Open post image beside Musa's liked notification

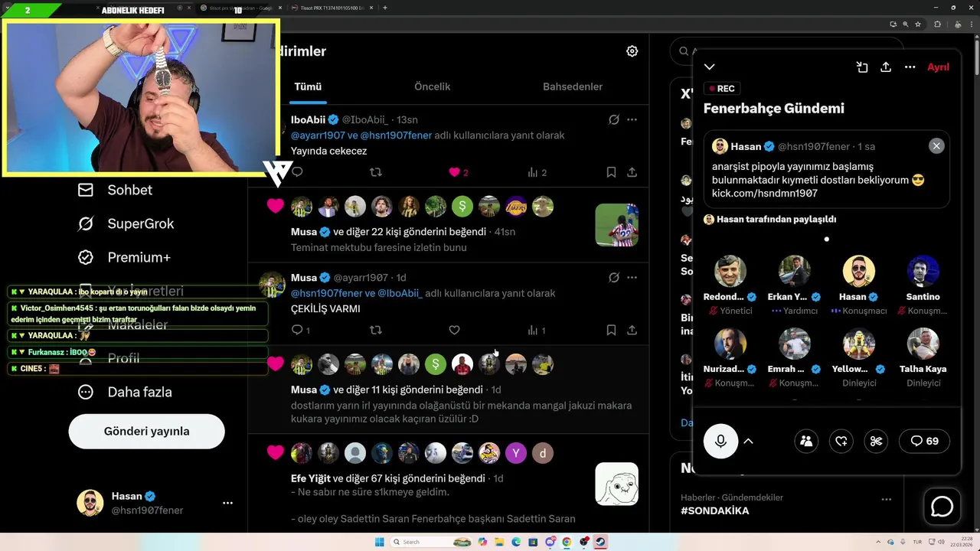[616, 225]
